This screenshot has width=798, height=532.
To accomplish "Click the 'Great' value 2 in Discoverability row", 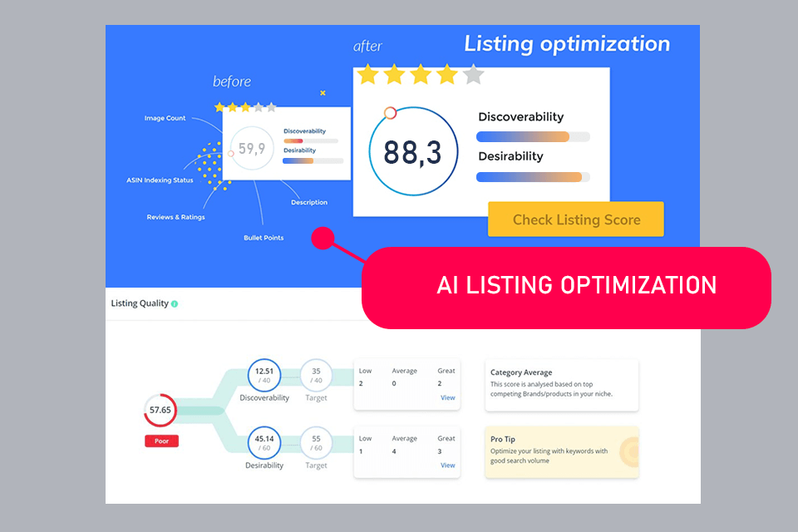I will 440,384.
